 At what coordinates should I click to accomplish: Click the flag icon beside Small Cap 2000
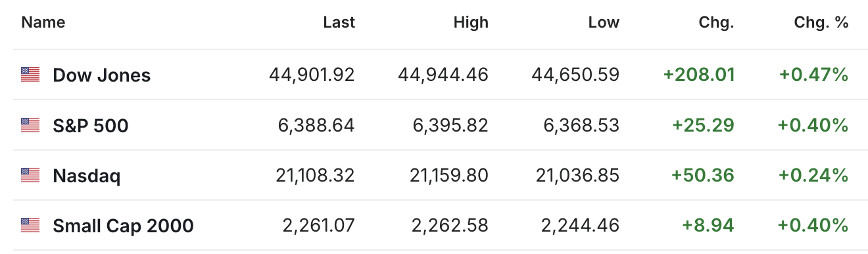(30, 226)
